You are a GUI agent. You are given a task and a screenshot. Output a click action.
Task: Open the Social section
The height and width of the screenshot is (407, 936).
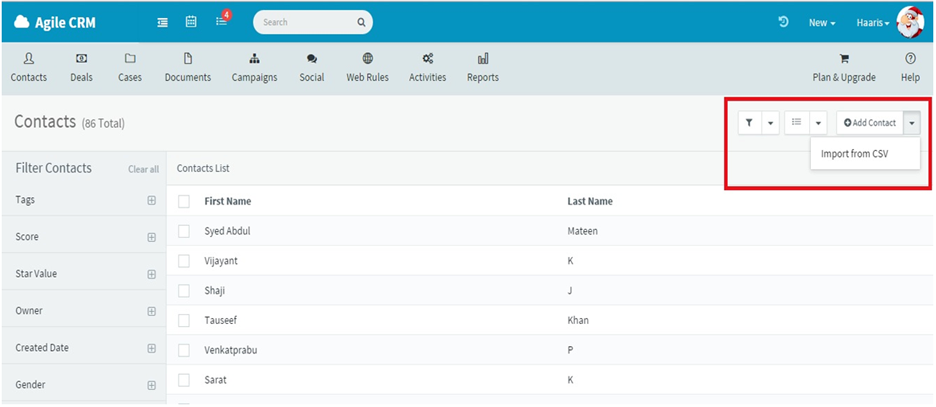pyautogui.click(x=312, y=67)
